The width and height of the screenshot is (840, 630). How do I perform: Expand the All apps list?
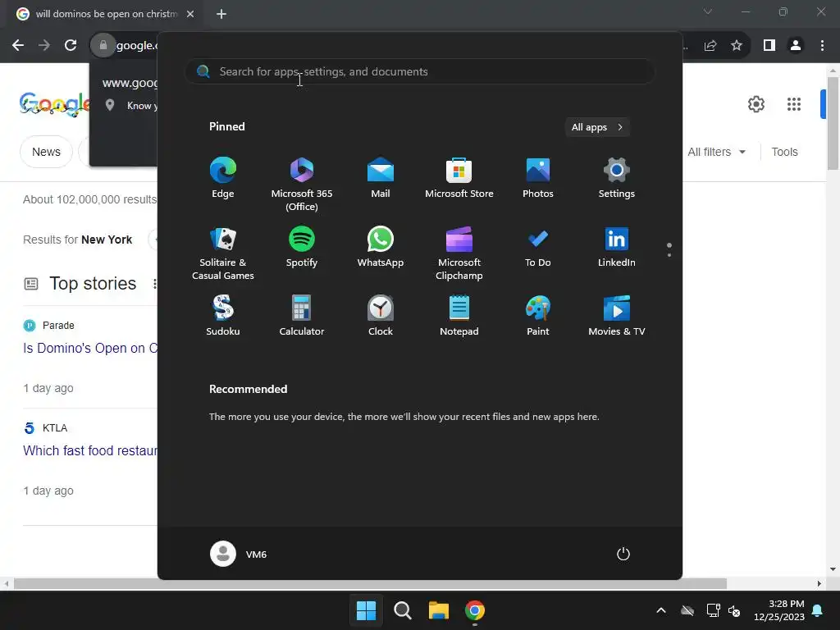597,127
